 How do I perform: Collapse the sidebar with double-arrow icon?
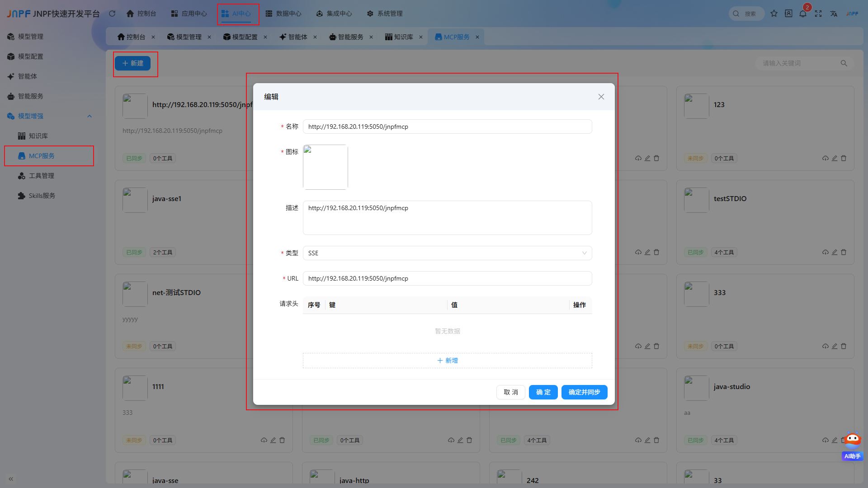tap(11, 479)
